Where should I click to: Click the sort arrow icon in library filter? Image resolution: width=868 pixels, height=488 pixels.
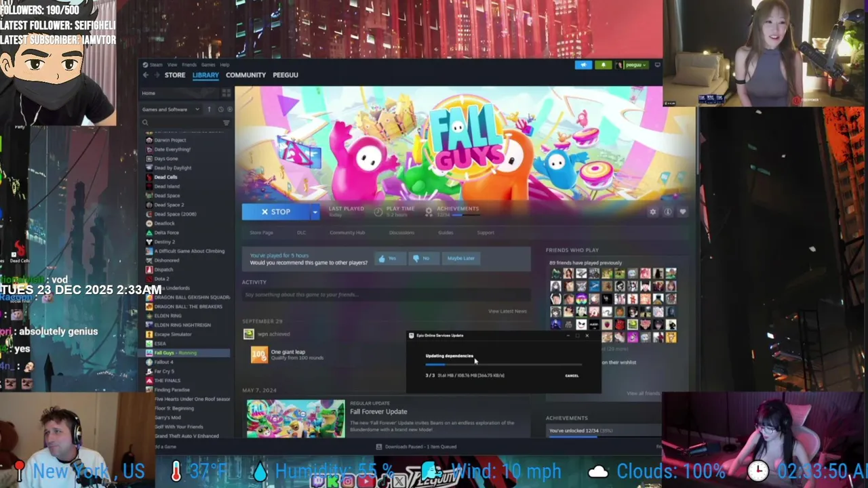pos(209,109)
